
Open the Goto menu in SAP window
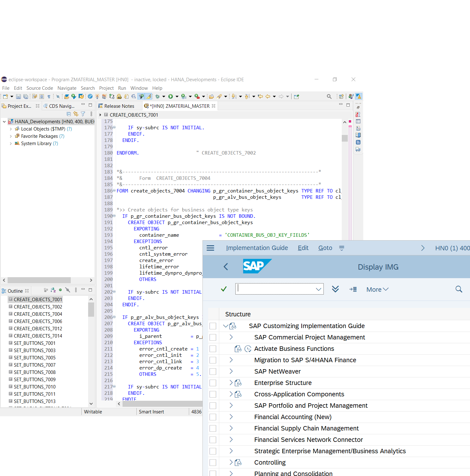click(325, 248)
